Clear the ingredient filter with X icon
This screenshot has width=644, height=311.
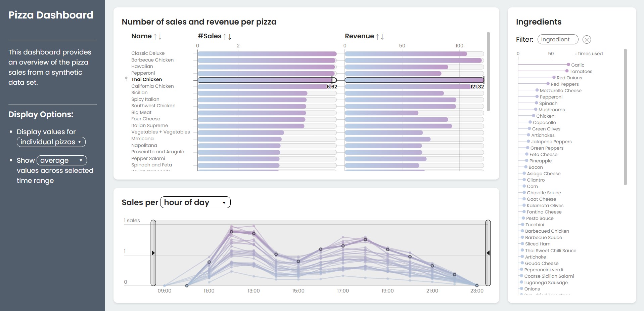587,40
